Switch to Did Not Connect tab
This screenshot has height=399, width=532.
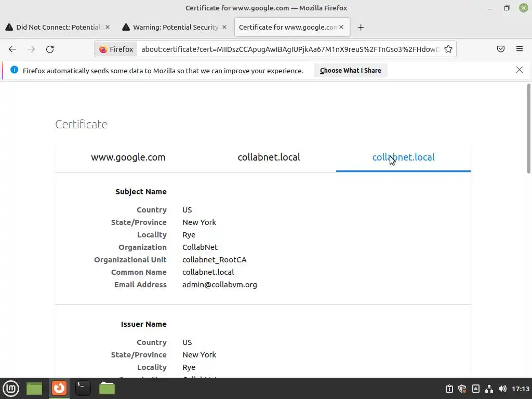point(58,27)
